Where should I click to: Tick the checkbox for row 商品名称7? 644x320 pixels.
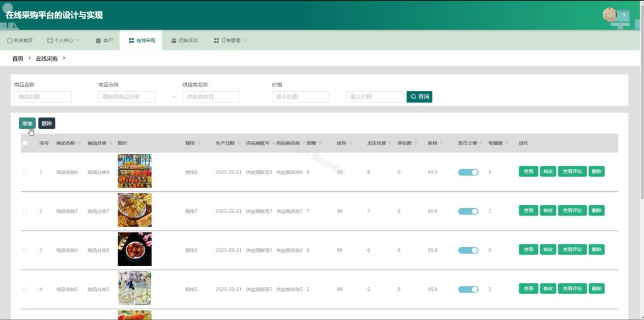pyautogui.click(x=25, y=211)
